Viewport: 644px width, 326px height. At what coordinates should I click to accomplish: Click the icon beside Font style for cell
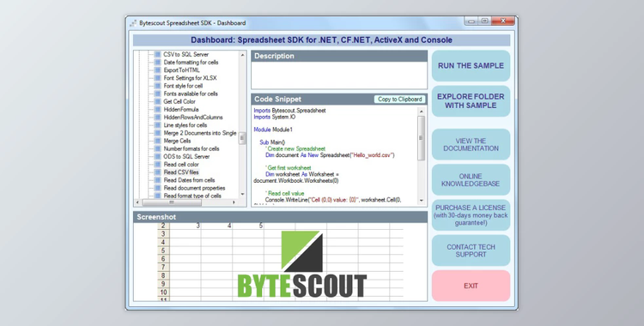157,86
